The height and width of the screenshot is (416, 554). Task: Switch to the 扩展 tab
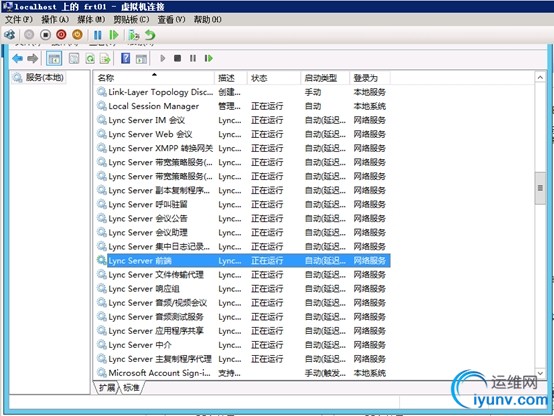click(107, 388)
